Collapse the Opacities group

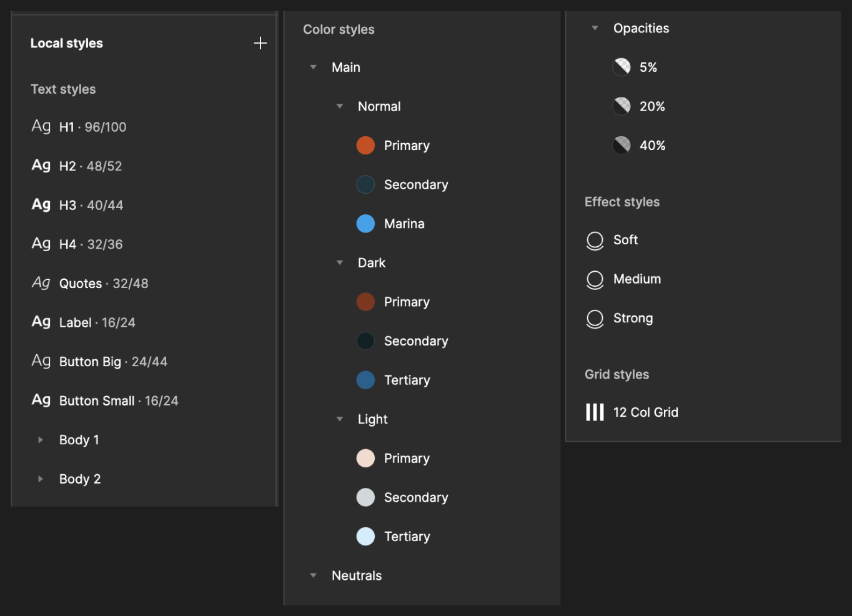point(595,28)
